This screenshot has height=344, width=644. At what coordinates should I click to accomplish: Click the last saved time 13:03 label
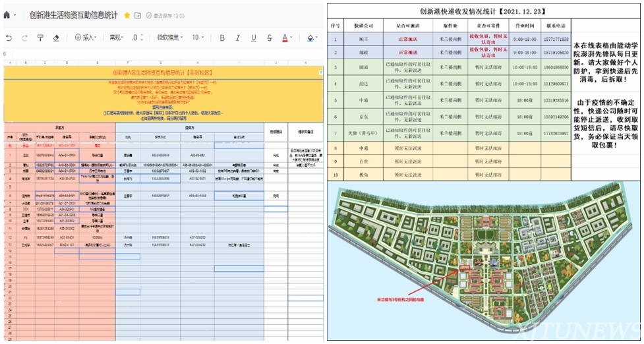tap(169, 16)
